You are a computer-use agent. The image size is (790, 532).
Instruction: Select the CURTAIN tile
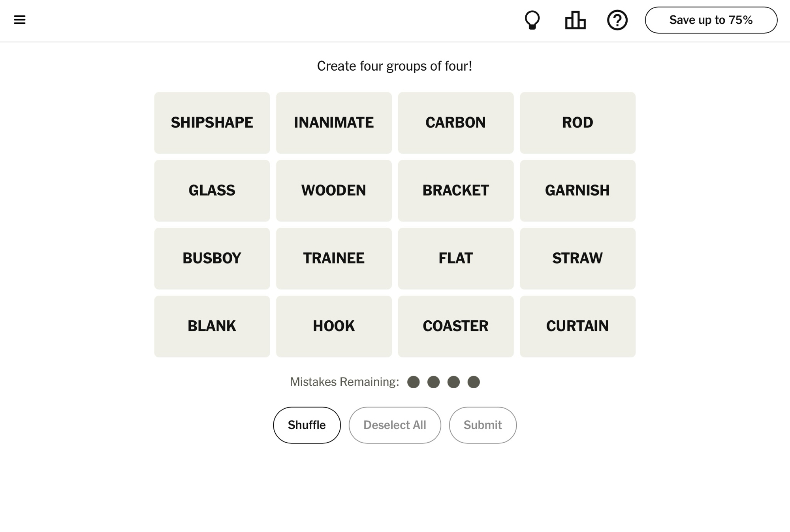coord(577,327)
